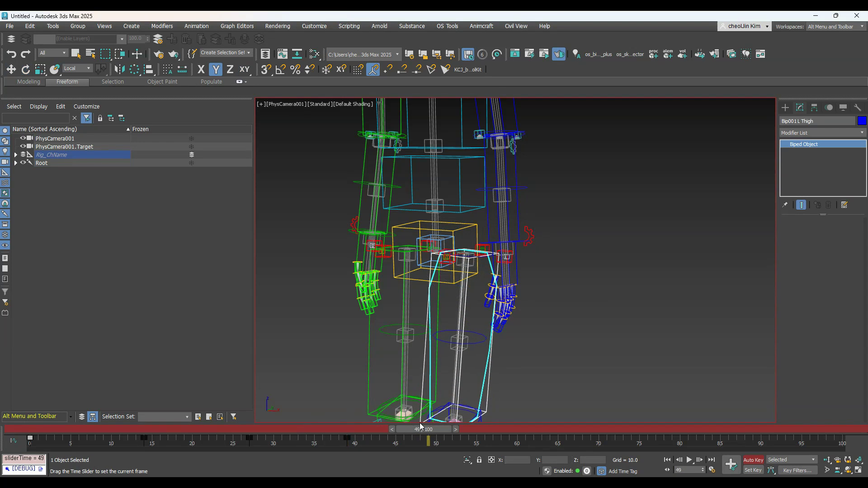Click the Configure Modifier Sets icon
This screenshot has width=868, height=488.
(844, 205)
